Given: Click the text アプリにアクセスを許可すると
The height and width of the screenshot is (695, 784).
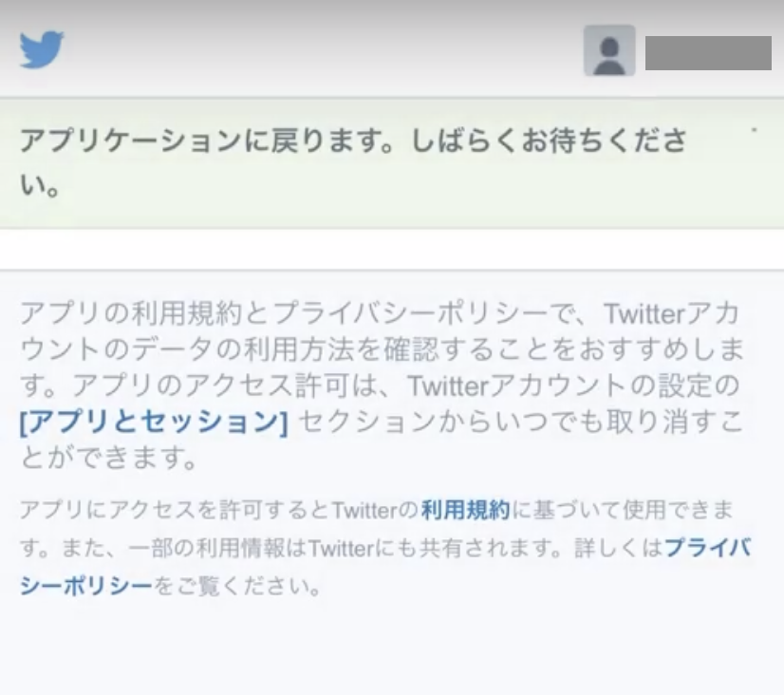Looking at the screenshot, I should click(x=174, y=511).
